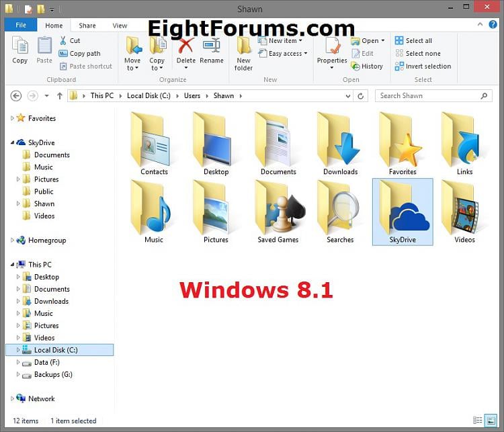Switch to the Share ribbon tab
Screen dimensions: 504x432
tap(87, 26)
